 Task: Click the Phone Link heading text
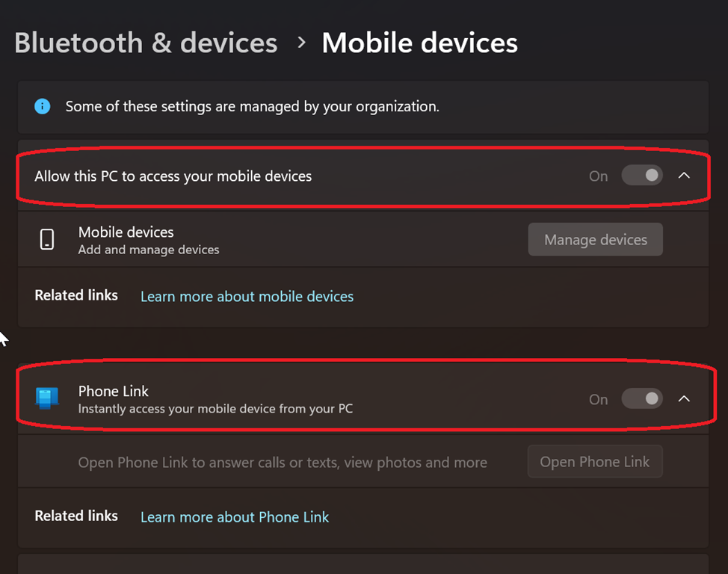click(x=114, y=391)
